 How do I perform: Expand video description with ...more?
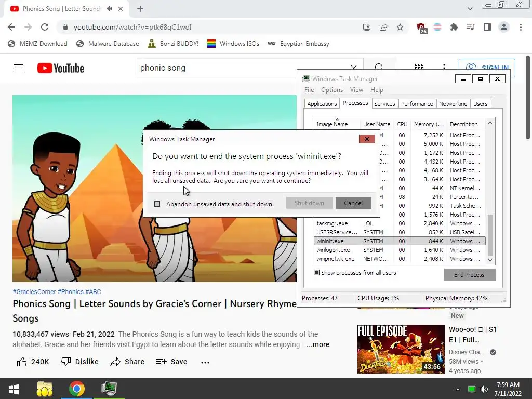[318, 344]
